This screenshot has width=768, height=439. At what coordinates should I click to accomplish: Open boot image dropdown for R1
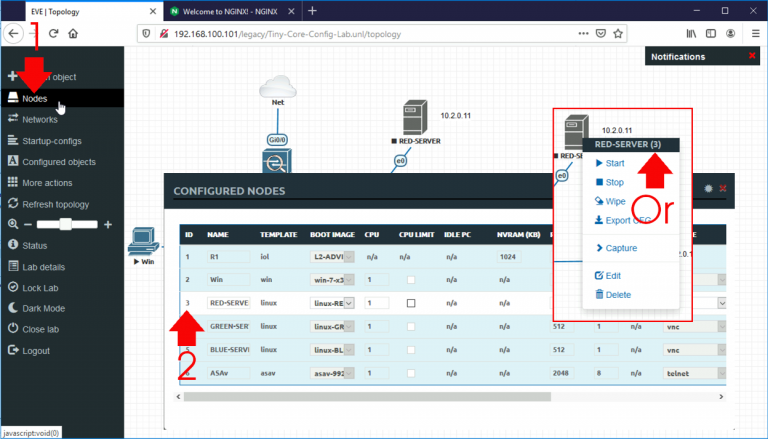(332, 257)
